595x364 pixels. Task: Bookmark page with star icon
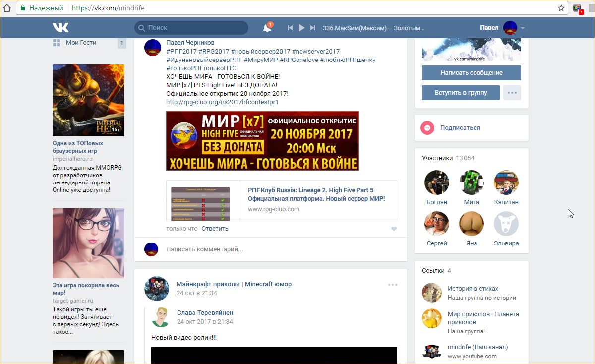click(x=561, y=8)
